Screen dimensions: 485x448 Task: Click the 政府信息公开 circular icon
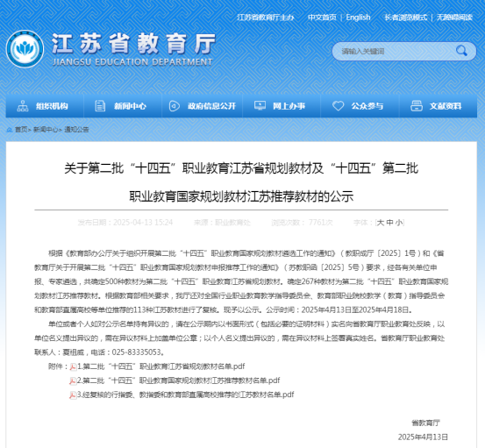coord(175,106)
